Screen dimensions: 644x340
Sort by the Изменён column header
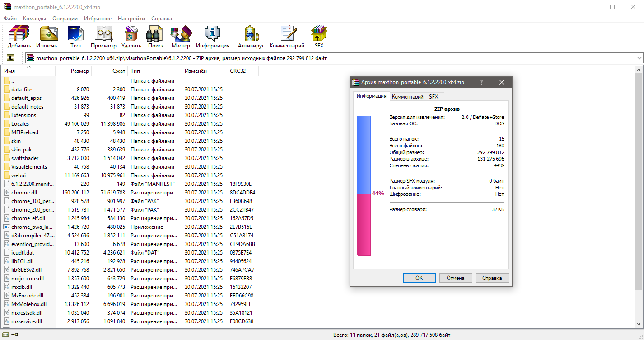coord(205,71)
